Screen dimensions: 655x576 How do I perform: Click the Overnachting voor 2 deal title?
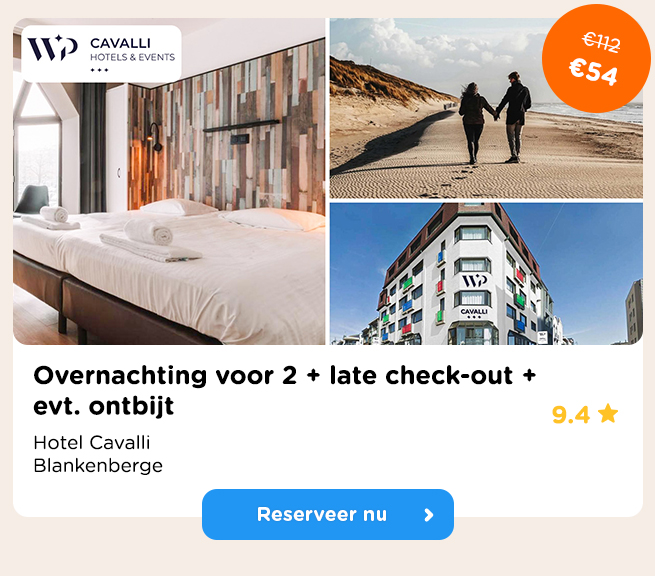point(284,391)
